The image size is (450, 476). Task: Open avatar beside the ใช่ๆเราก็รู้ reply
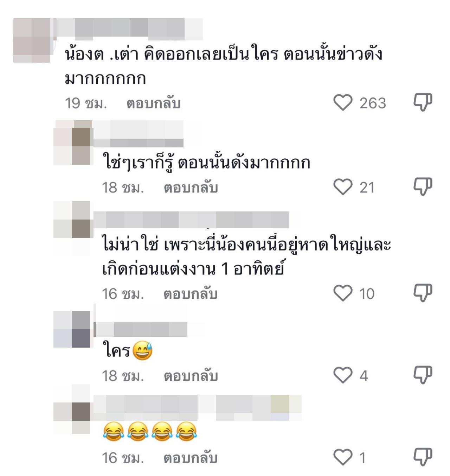pos(72,142)
